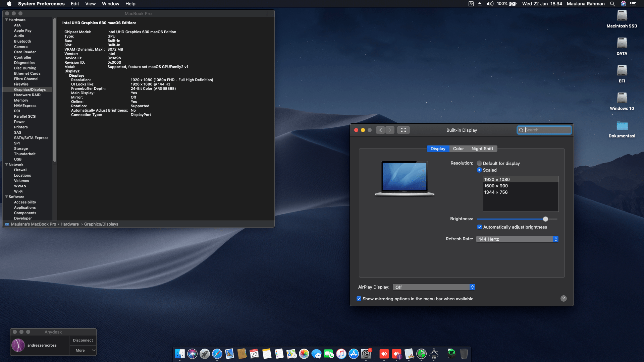Open Launchpad from the Dock
The height and width of the screenshot is (362, 644).
205,354
